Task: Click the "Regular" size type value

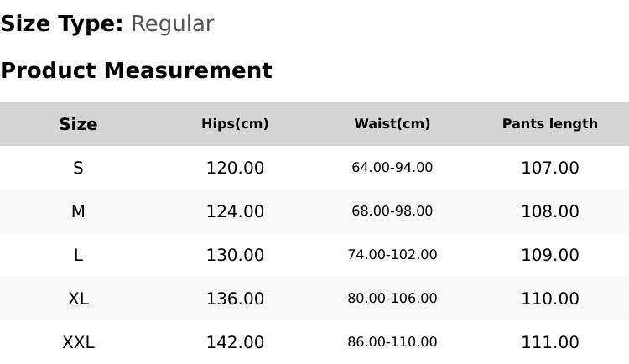Action: (x=172, y=24)
